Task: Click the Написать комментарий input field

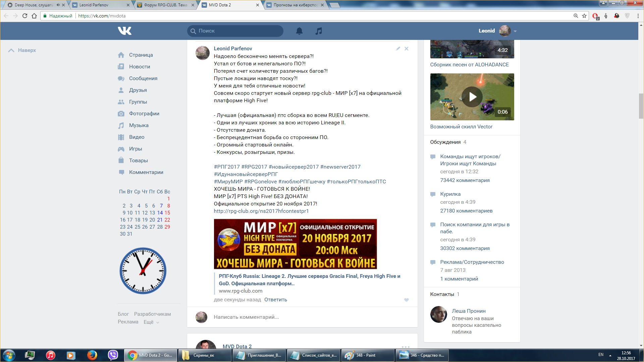Action: [x=302, y=317]
